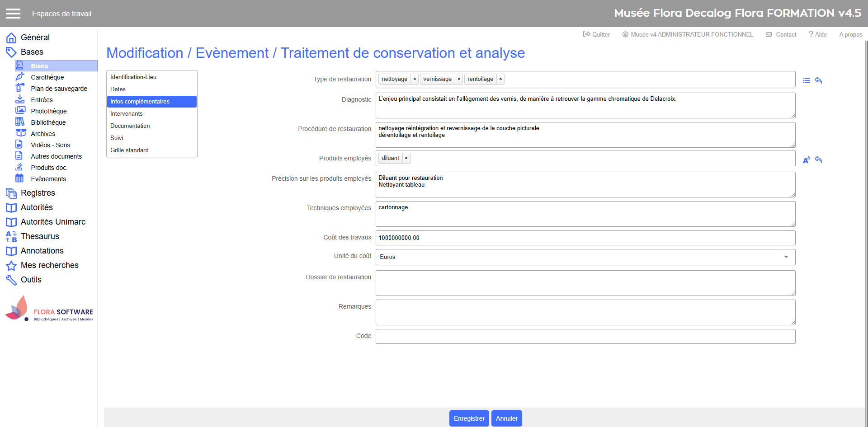Click the undo arrow beside Type de restauration
This screenshot has width=868, height=427.
818,80
